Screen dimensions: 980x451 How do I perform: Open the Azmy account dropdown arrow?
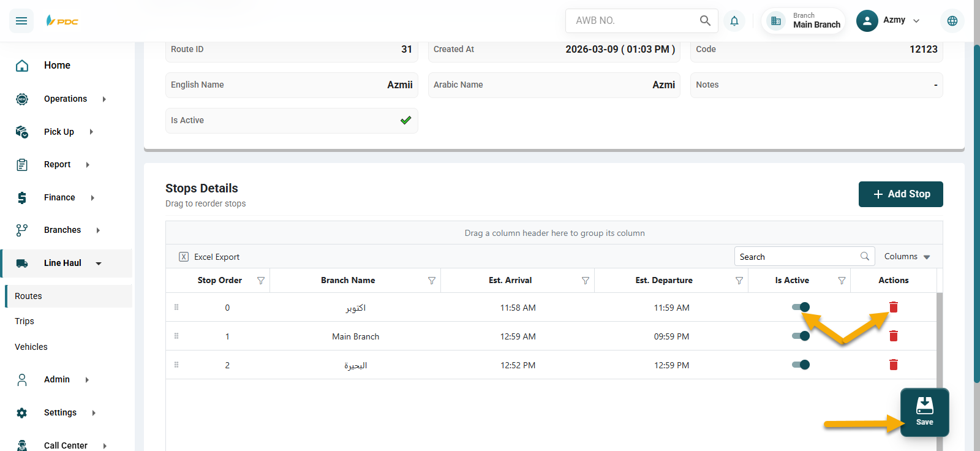916,21
